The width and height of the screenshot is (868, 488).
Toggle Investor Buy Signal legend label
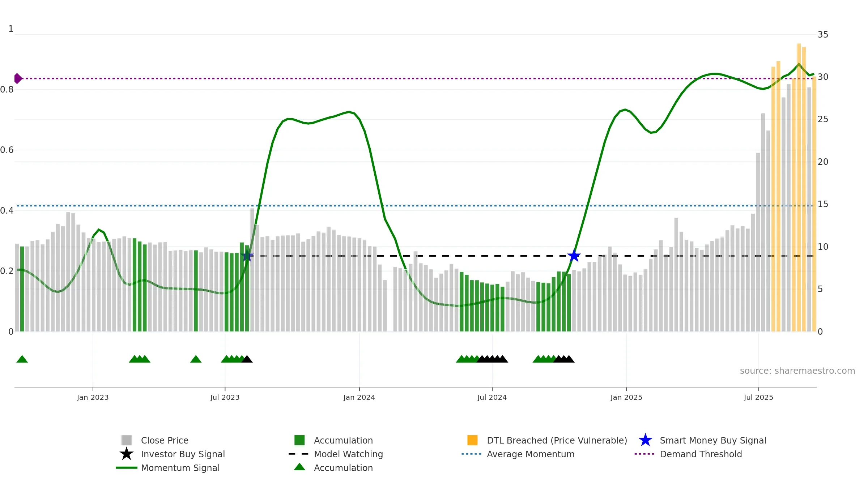(183, 454)
